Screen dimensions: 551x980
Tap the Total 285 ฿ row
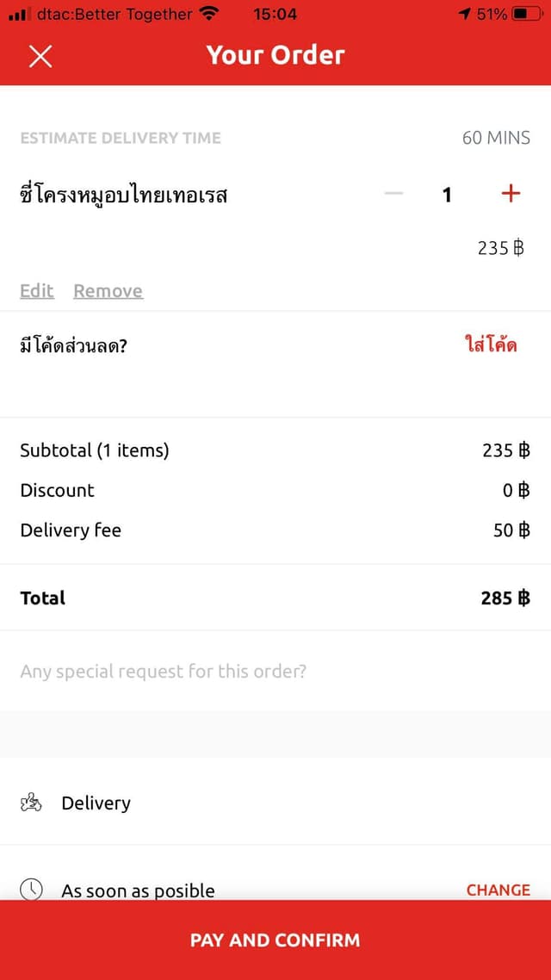pyautogui.click(x=275, y=598)
